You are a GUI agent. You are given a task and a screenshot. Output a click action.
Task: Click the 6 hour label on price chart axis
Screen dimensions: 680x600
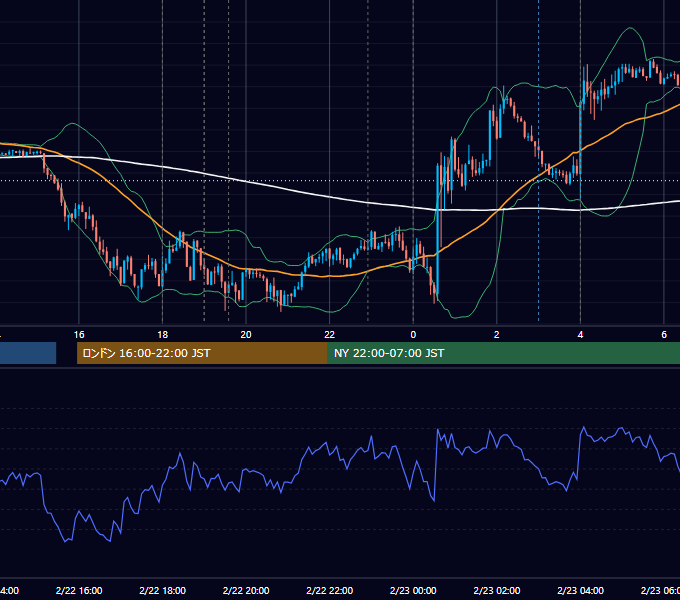click(664, 335)
